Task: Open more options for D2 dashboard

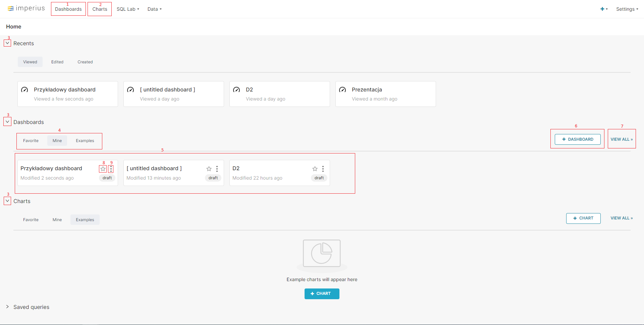Action: [x=323, y=169]
